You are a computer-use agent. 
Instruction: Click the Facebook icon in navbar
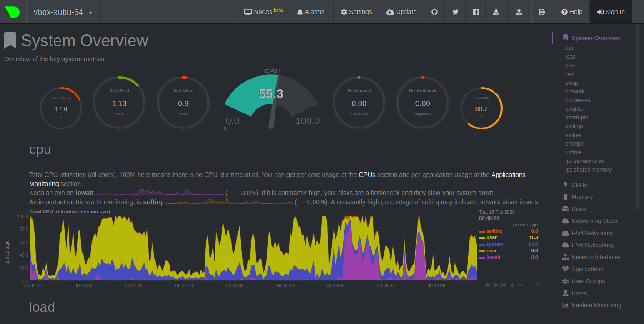[x=476, y=12]
